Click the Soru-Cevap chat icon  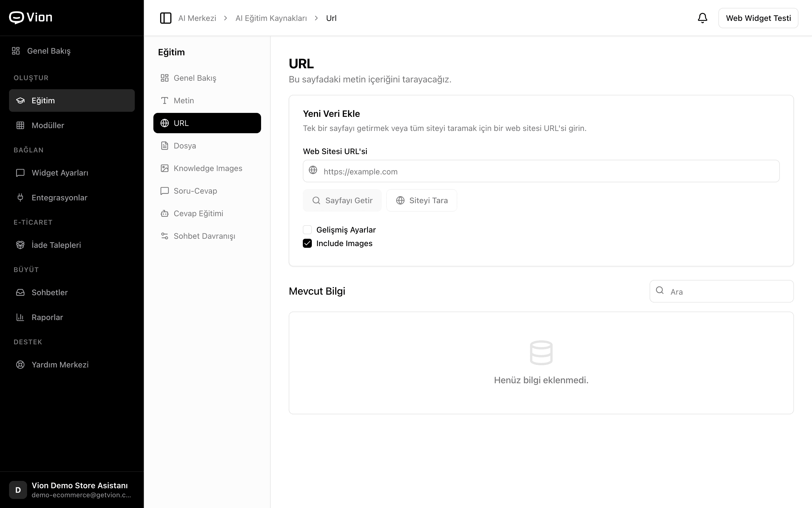[164, 191]
